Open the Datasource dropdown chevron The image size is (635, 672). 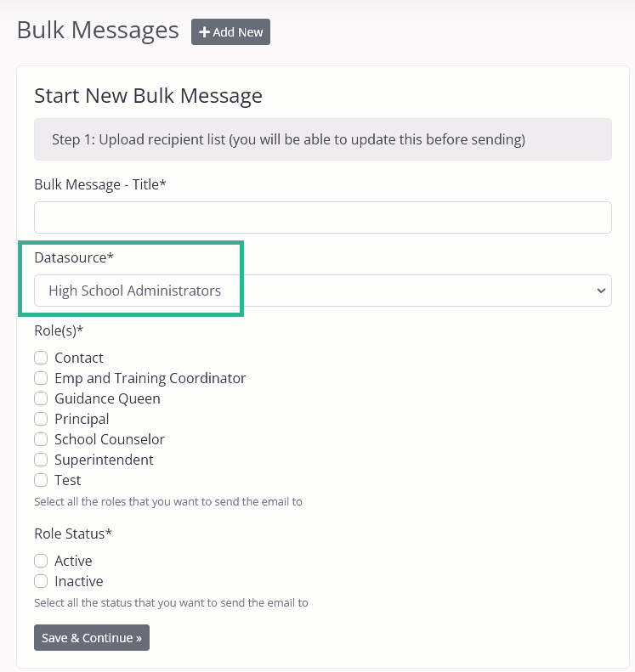pyautogui.click(x=601, y=291)
